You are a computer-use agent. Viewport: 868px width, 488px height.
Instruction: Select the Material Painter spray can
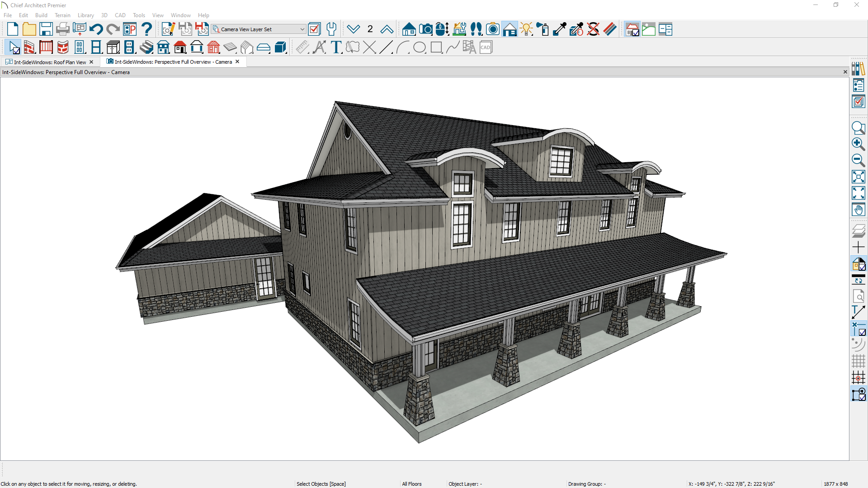coord(543,29)
